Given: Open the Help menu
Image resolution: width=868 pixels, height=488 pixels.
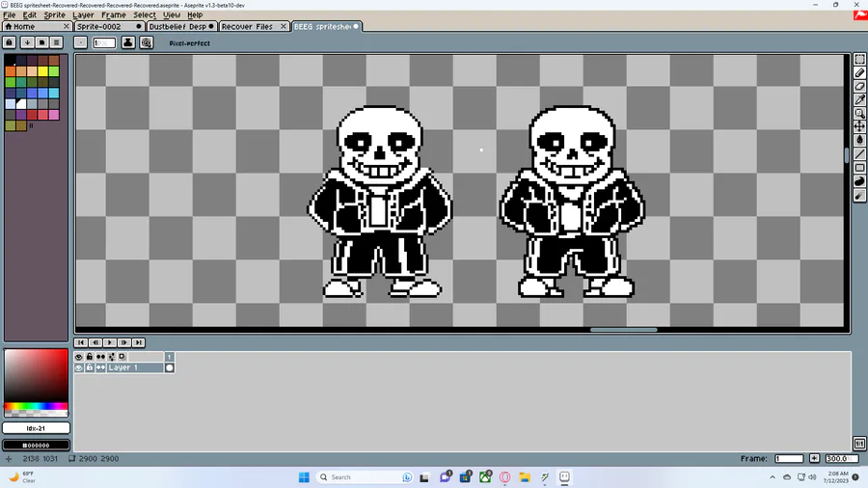Looking at the screenshot, I should [x=194, y=14].
